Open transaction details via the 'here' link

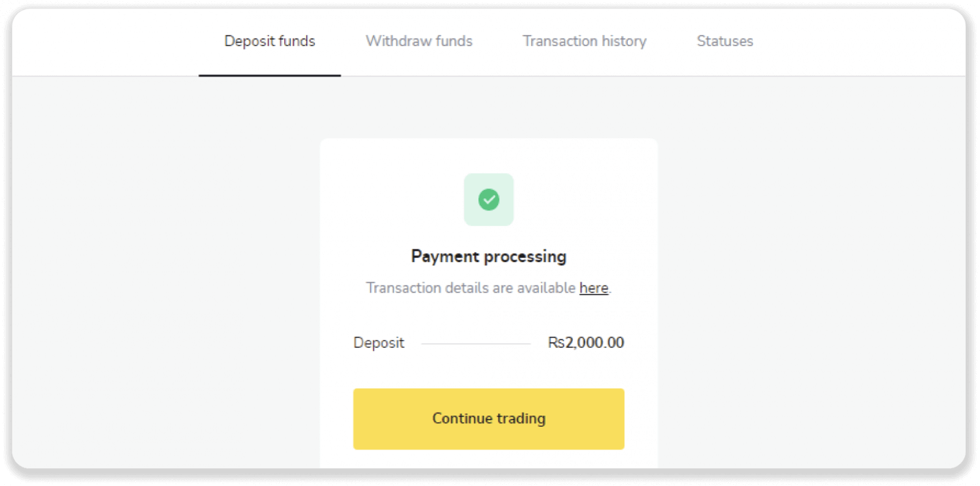pyautogui.click(x=594, y=288)
